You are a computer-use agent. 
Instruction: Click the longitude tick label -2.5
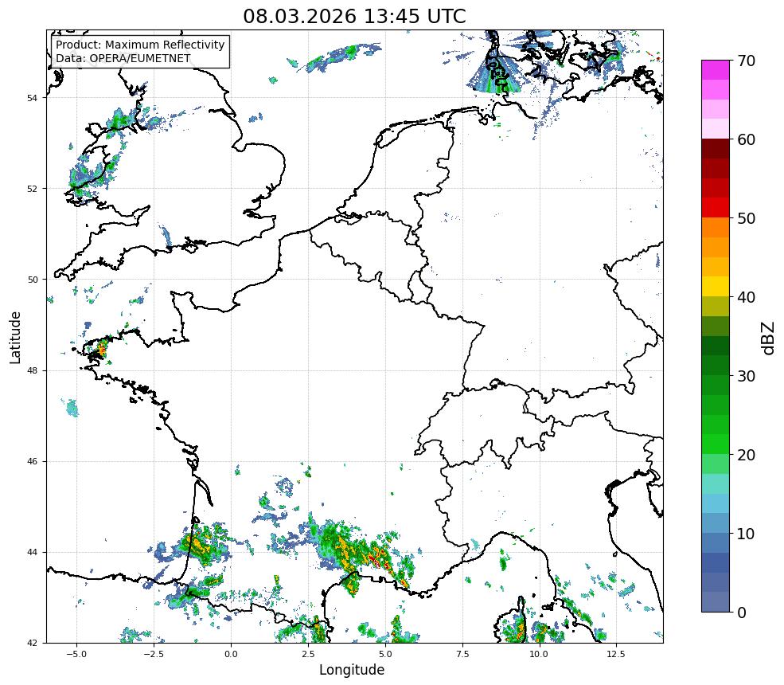(154, 654)
